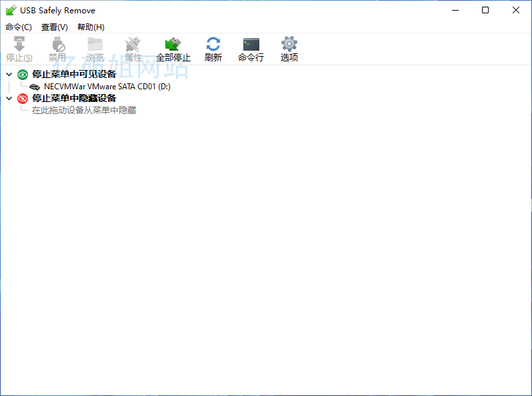Image resolution: width=532 pixels, height=396 pixels.
Task: Click the 在此拖动设备从菜单中隐藏 placeholder row
Action: click(x=84, y=110)
